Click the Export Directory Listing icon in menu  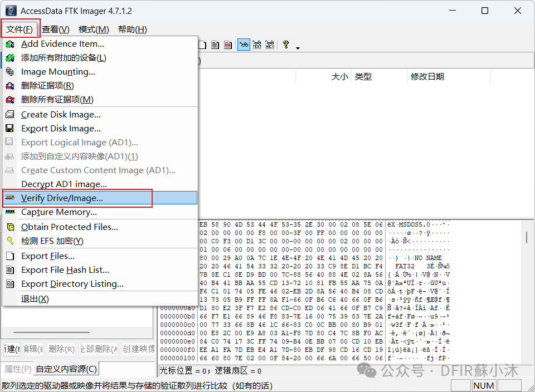(x=10, y=283)
